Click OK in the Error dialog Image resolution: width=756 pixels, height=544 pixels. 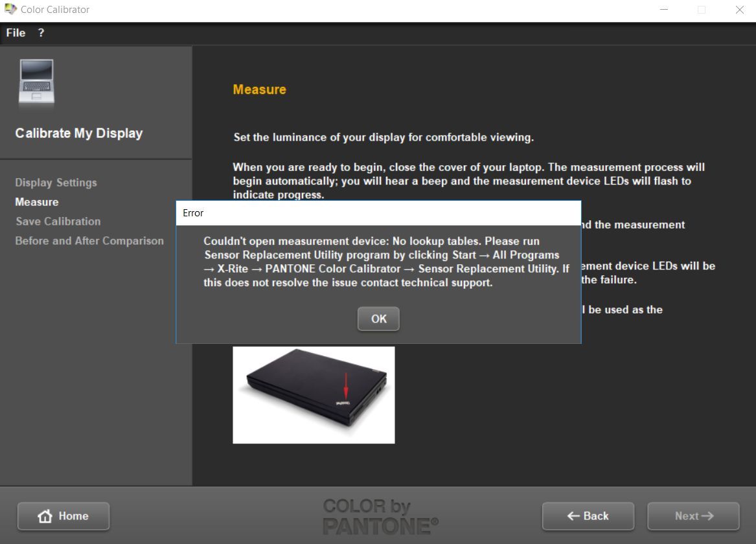[x=378, y=319]
